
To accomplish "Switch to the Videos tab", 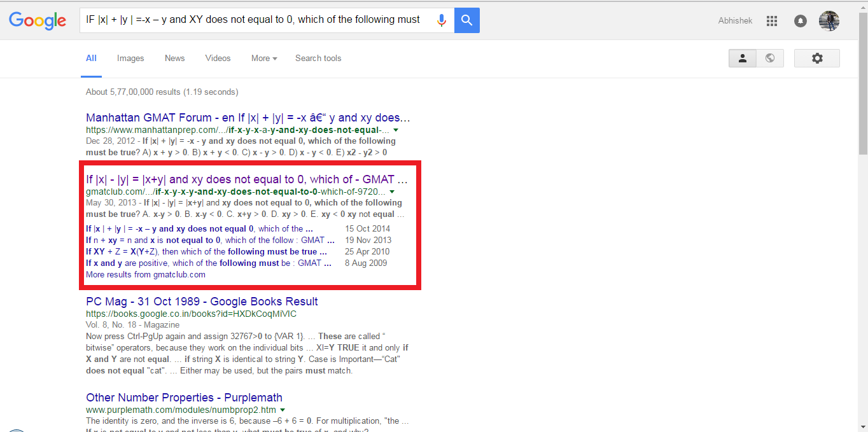I will click(218, 58).
